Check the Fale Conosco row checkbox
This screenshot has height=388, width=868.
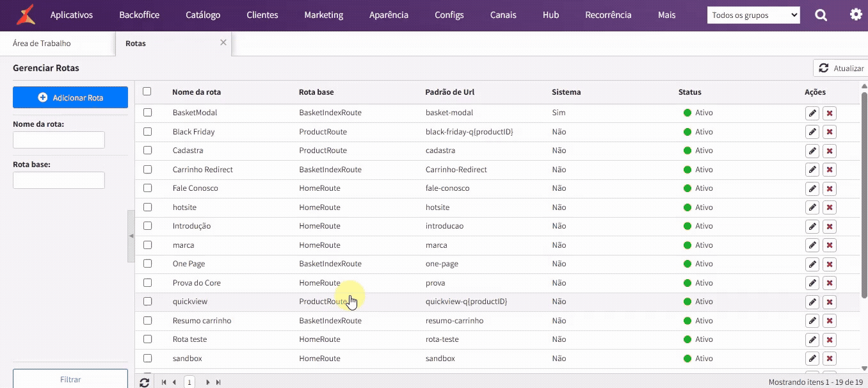click(x=148, y=188)
